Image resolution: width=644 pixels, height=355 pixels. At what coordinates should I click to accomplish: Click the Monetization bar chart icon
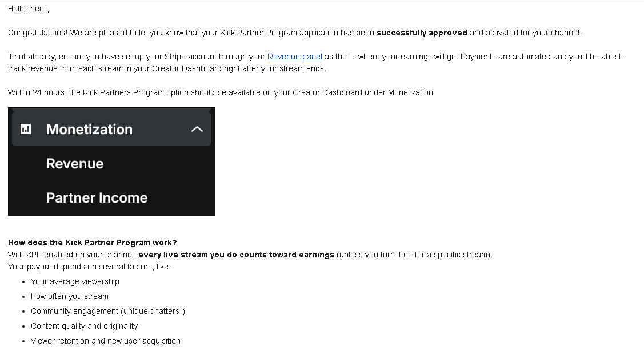click(26, 130)
